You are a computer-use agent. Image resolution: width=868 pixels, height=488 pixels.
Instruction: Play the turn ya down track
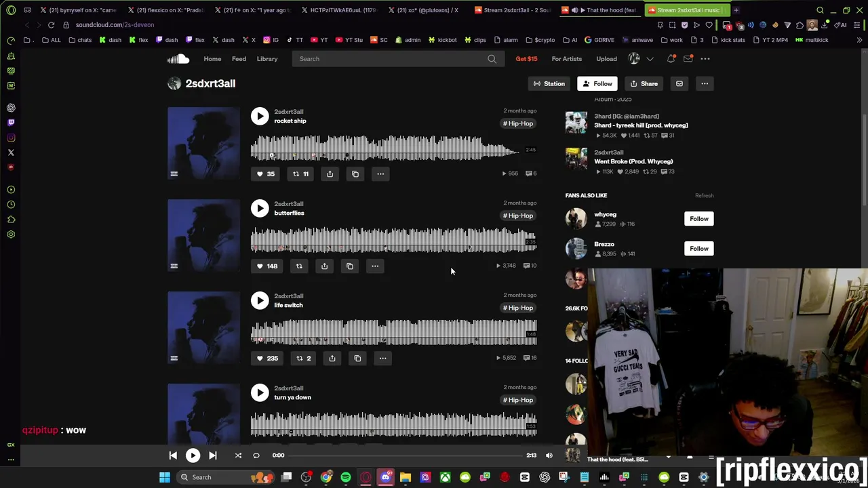tap(260, 392)
